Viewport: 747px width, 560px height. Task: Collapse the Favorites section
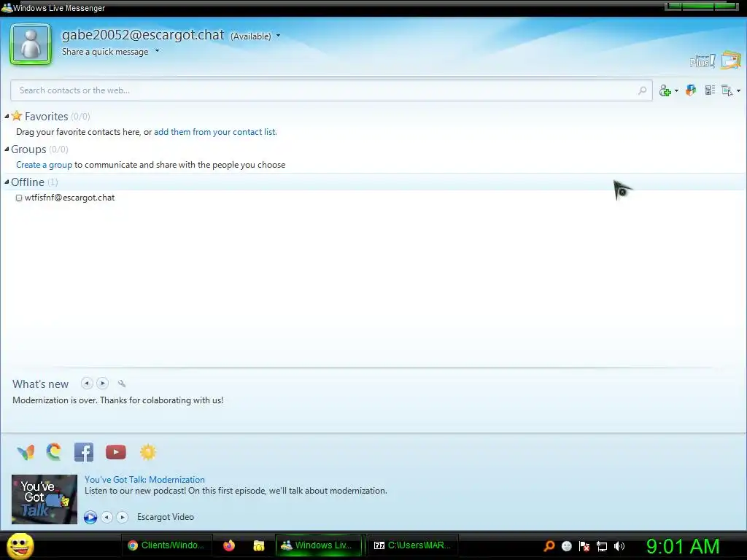(x=7, y=116)
